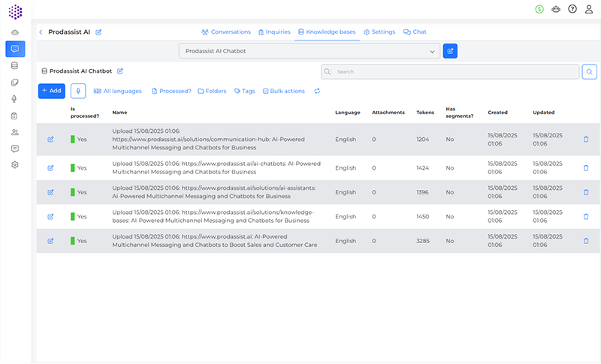Switch to the Inquiries tab
601x364 pixels.
275,32
